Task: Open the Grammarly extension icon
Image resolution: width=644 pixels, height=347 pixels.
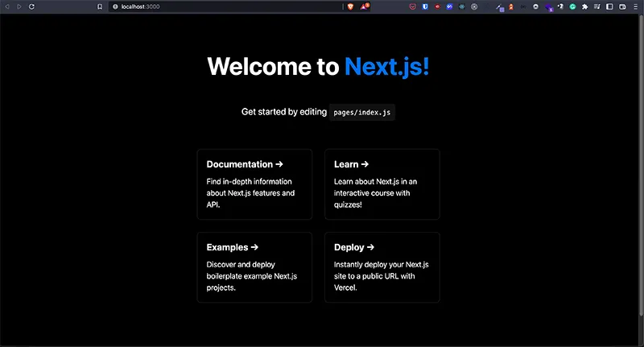Action: click(x=572, y=6)
